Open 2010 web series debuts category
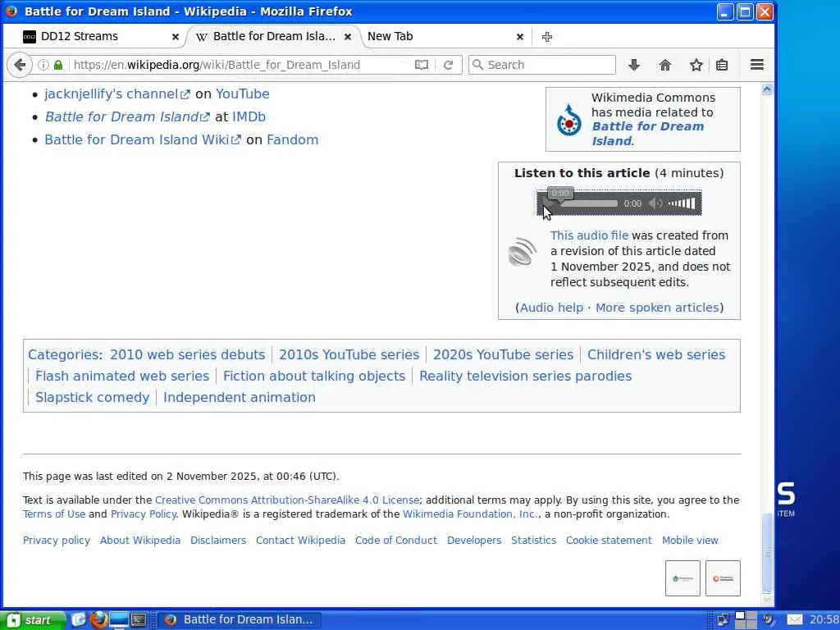The image size is (840, 630). (x=188, y=354)
